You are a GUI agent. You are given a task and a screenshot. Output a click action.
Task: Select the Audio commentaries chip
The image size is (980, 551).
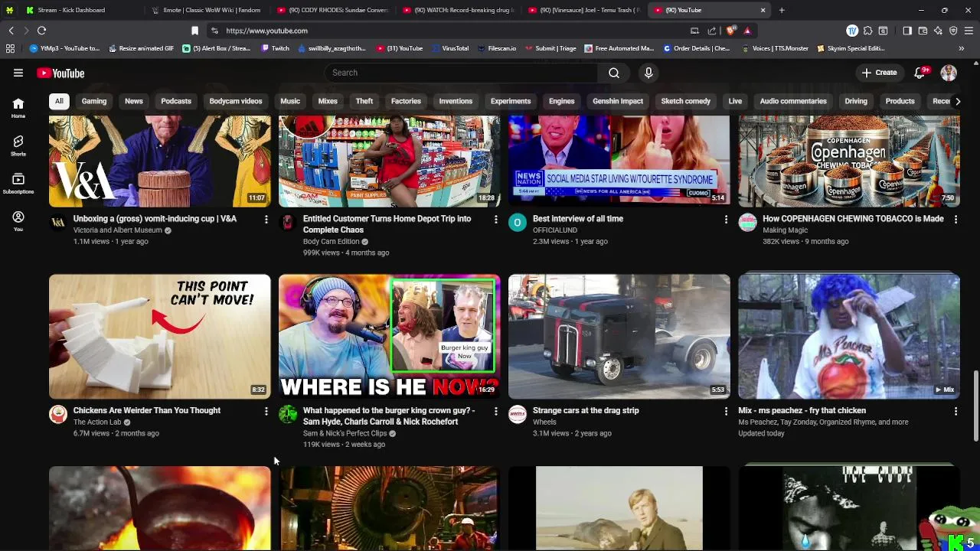(x=793, y=101)
